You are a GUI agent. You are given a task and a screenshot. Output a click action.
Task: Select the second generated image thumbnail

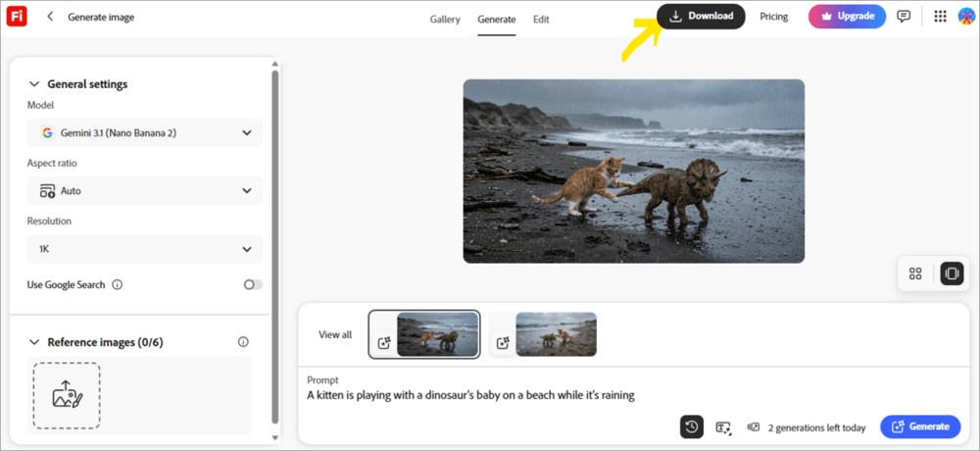coord(557,334)
